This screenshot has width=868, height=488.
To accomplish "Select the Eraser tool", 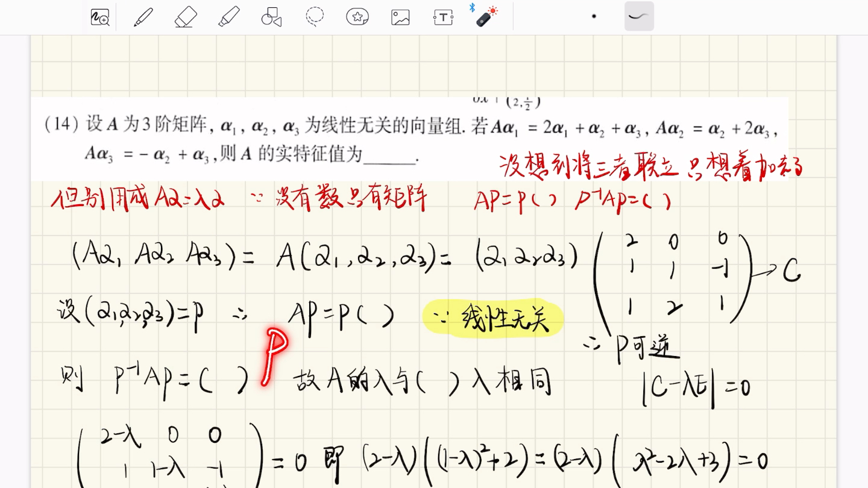I will 186,17.
